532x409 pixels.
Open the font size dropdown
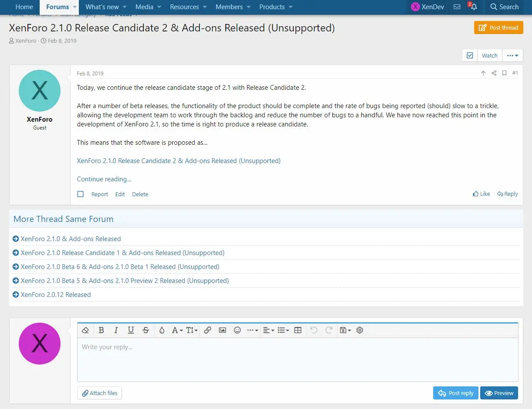pos(192,331)
